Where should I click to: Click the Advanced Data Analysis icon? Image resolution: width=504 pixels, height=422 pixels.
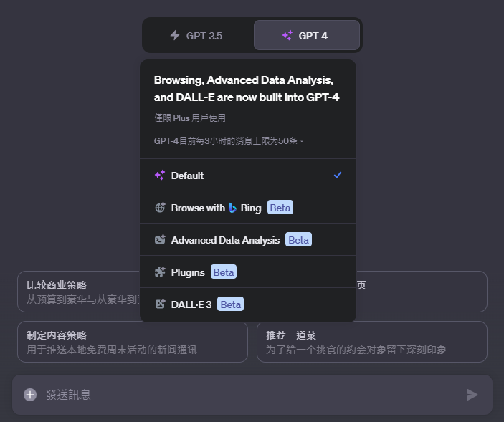(160, 239)
